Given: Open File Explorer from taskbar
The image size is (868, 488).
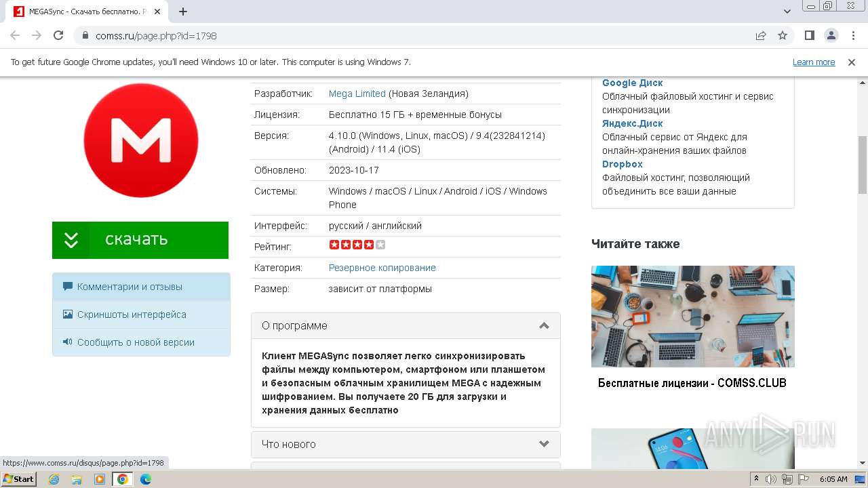Looking at the screenshot, I should (x=77, y=479).
